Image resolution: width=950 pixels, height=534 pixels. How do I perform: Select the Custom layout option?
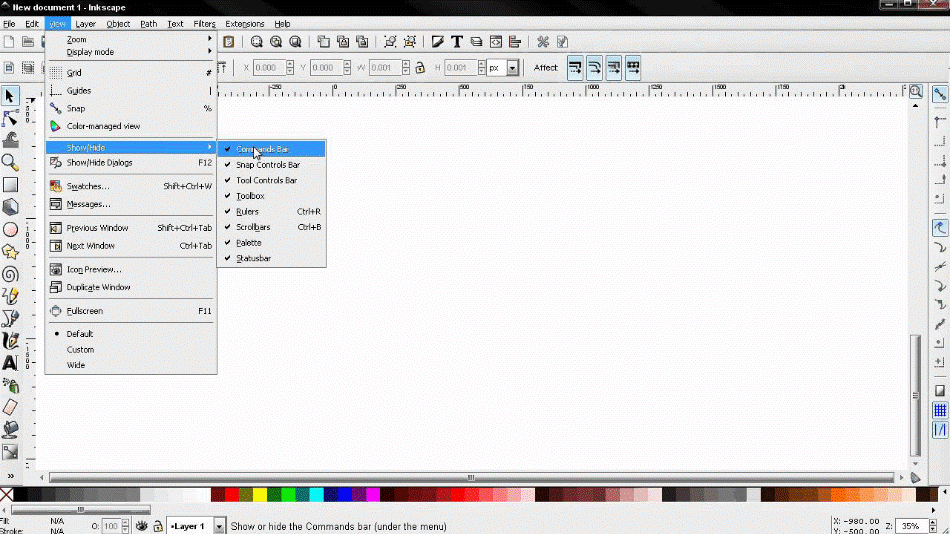[x=131, y=350]
